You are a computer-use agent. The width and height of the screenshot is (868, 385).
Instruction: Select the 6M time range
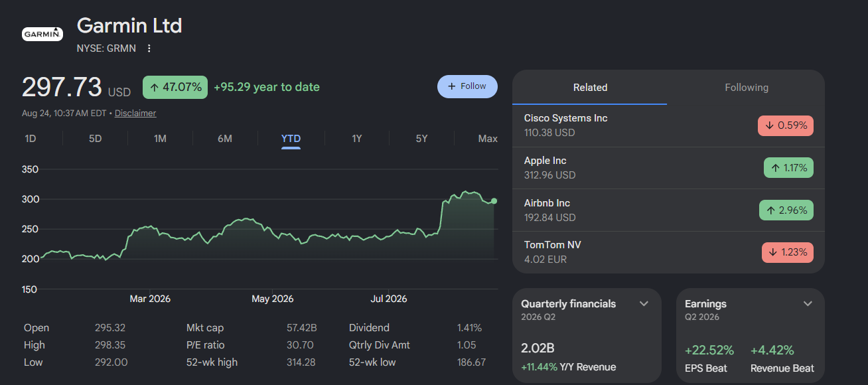pyautogui.click(x=225, y=139)
